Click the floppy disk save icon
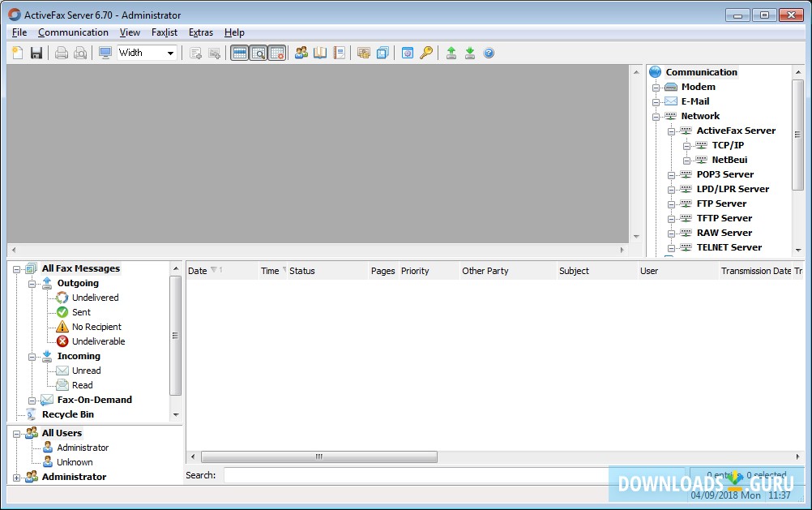812x510 pixels. click(x=36, y=54)
